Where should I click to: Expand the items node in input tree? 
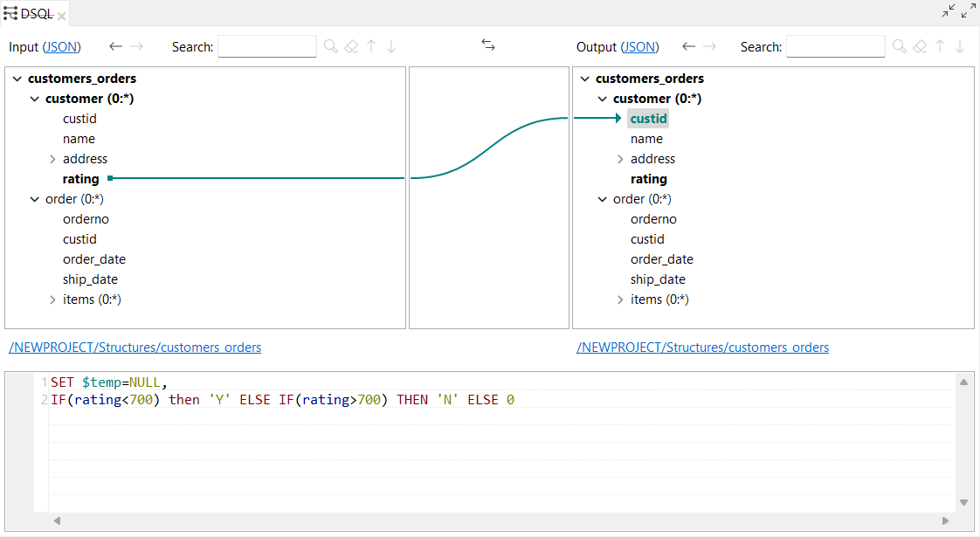point(52,299)
